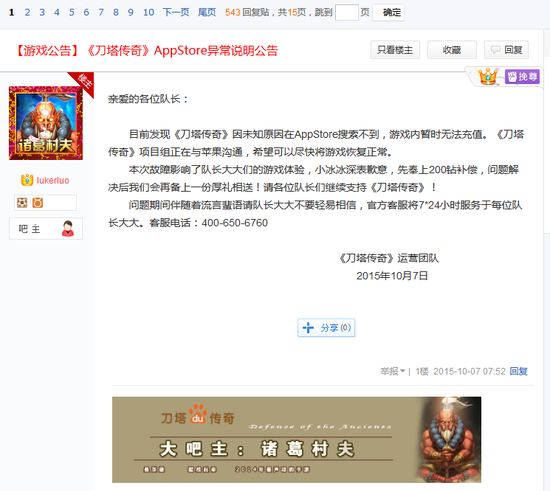
Task: Click the 《刀塔传奇》运营团队 signature text
Action: click(x=389, y=258)
